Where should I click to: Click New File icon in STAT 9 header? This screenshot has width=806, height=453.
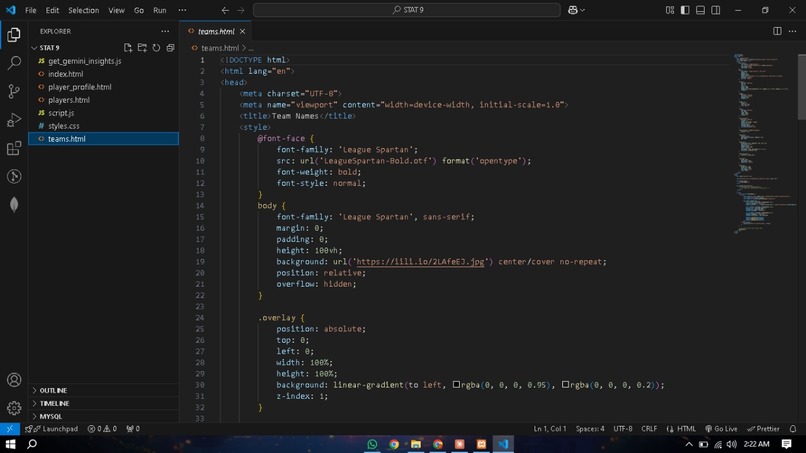pyautogui.click(x=128, y=48)
